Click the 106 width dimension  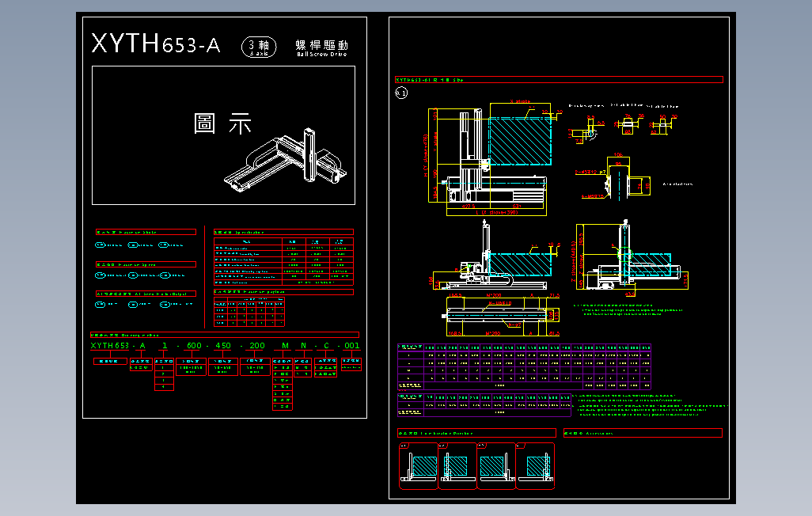tap(618, 155)
